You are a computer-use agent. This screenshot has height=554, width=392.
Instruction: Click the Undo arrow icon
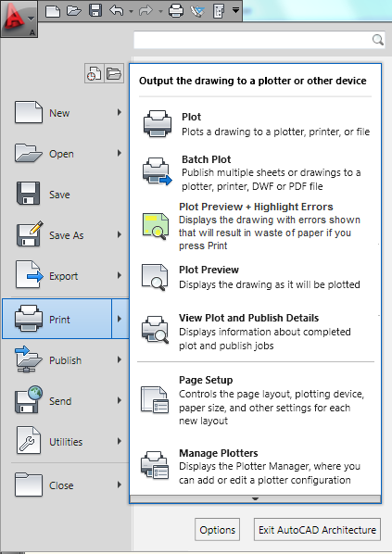point(116,11)
